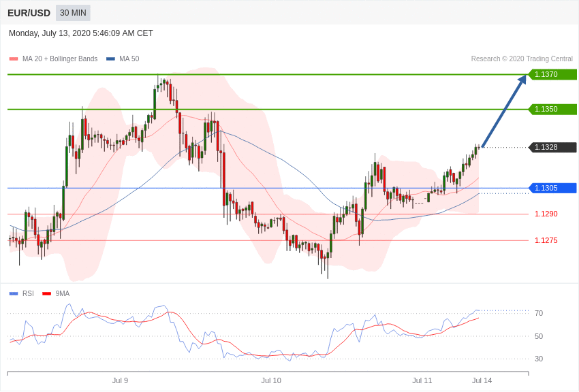Click the 1.1290 red support label
Image resolution: width=579 pixels, height=392 pixels.
click(x=546, y=214)
